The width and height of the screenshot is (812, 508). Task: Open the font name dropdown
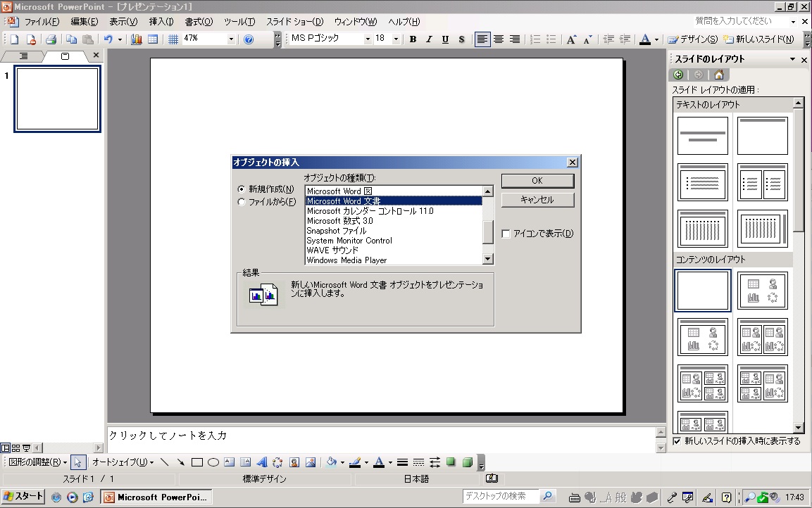coord(368,39)
